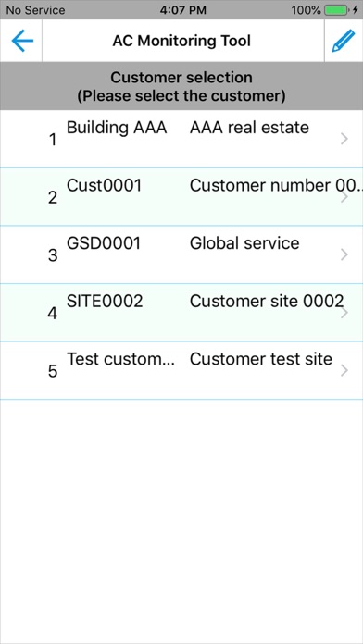Open chevron for Customer test site
363x644 pixels.
(x=344, y=371)
